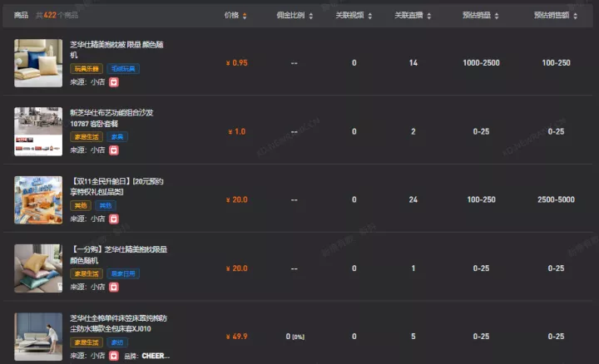Click the 关联直播 value 14
Viewport: 599px width, 364px height.
[x=413, y=63]
